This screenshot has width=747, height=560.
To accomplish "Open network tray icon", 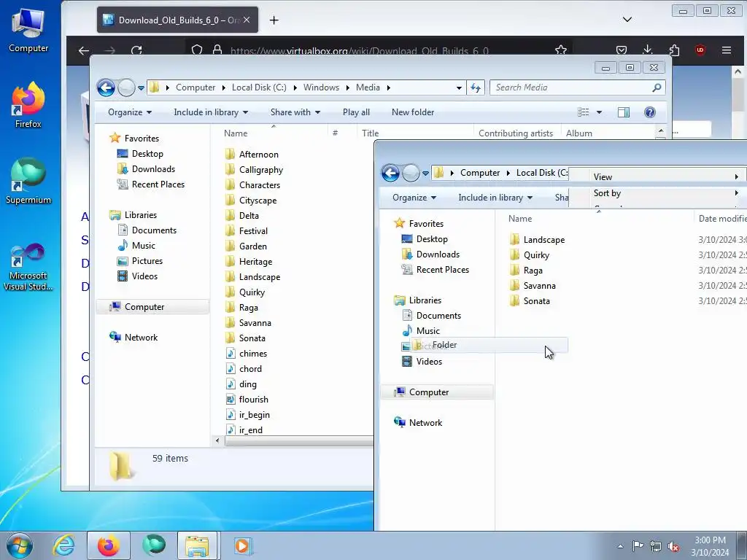I will tap(656, 546).
